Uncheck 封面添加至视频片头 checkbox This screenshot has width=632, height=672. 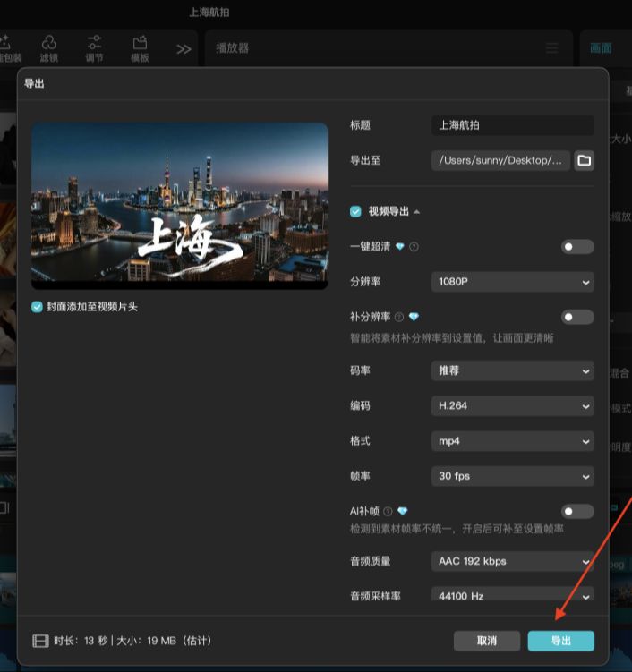[37, 307]
